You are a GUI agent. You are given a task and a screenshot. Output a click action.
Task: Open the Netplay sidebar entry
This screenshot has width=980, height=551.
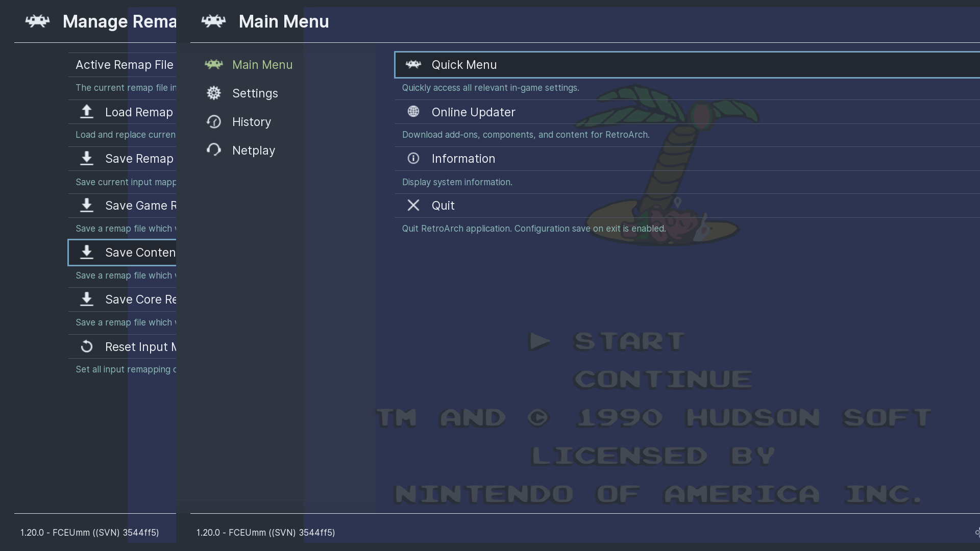[x=253, y=151]
